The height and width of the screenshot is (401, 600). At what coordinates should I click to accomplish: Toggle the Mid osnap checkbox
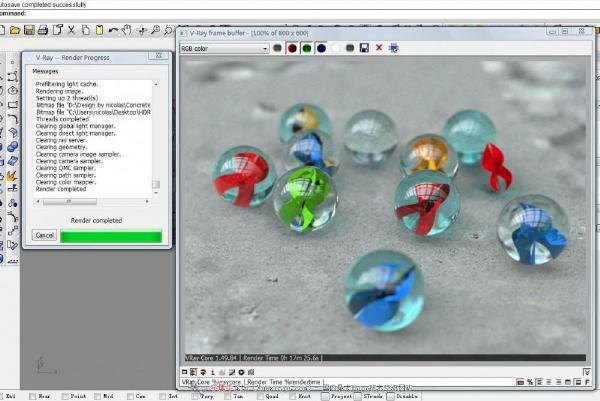pyautogui.click(x=98, y=396)
